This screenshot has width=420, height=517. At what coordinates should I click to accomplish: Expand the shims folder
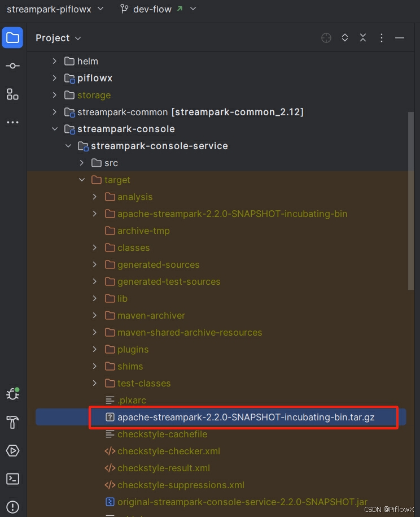tap(95, 366)
